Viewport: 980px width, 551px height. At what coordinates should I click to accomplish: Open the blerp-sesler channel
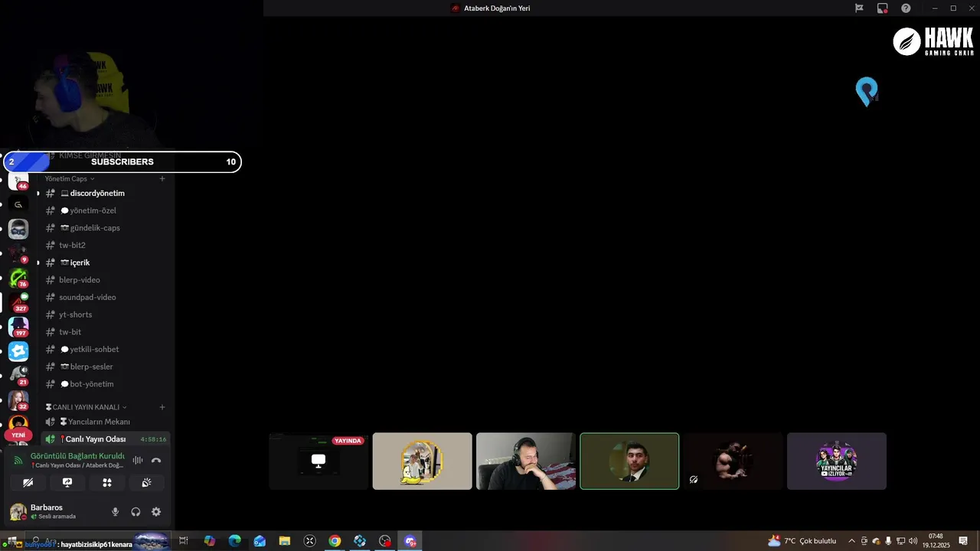(x=106, y=367)
